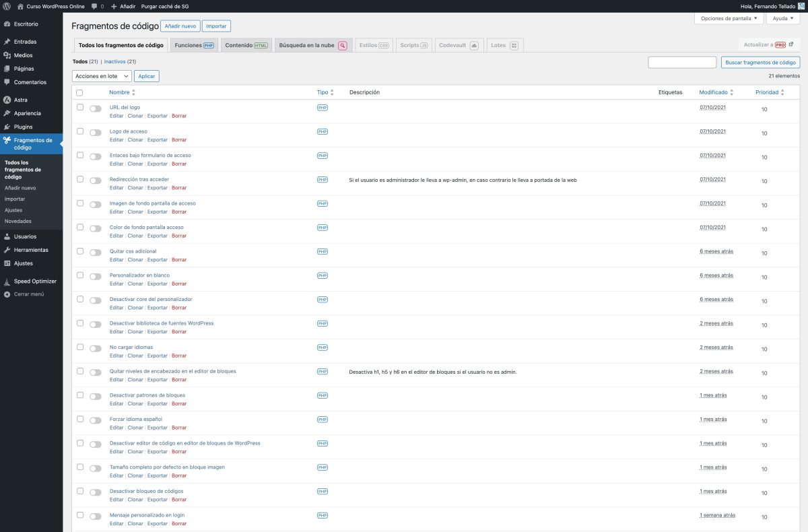Click 'Buscar fragmentos de código' button
The height and width of the screenshot is (532, 808).
click(x=760, y=62)
